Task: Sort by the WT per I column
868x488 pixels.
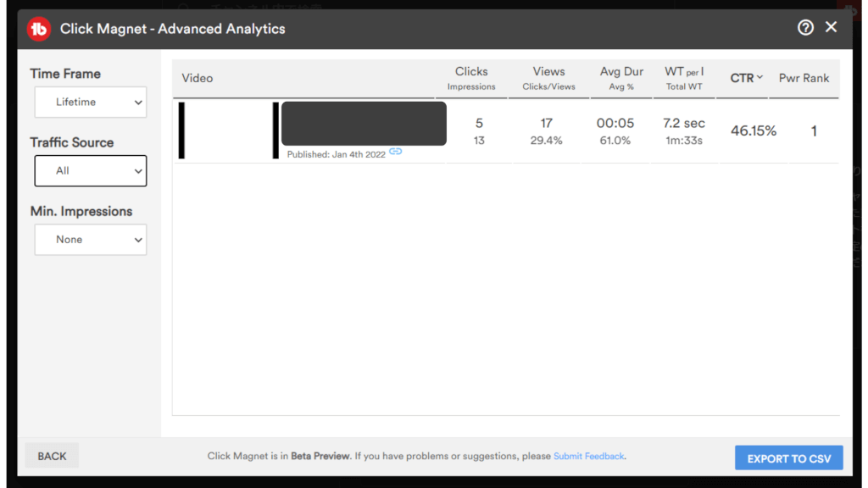Action: pyautogui.click(x=684, y=72)
